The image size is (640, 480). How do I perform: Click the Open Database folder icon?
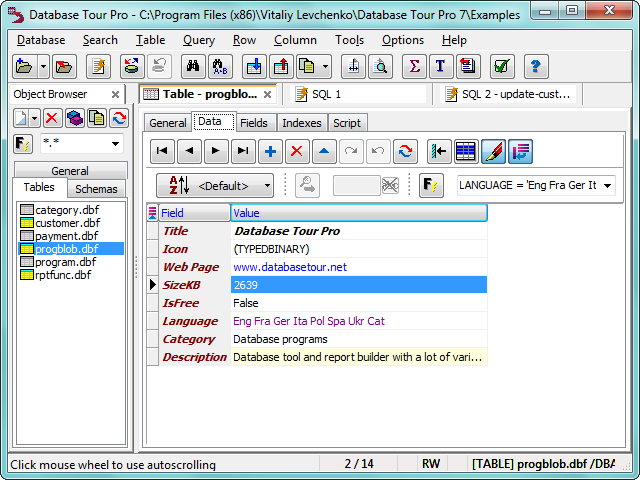pos(25,66)
